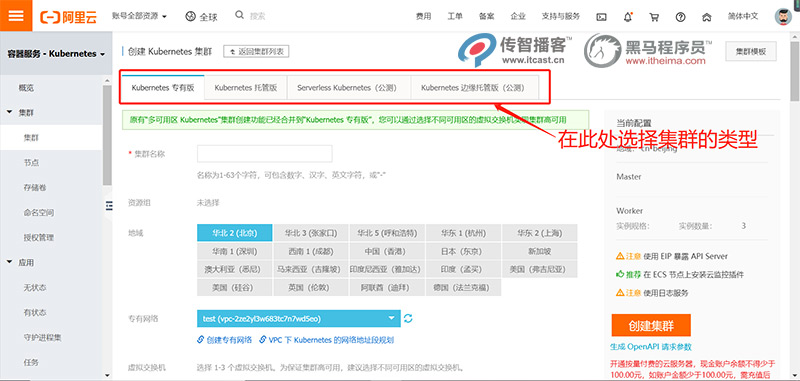This screenshot has width=800, height=381.
Task: Click the 集群模板 button
Action: (x=751, y=52)
